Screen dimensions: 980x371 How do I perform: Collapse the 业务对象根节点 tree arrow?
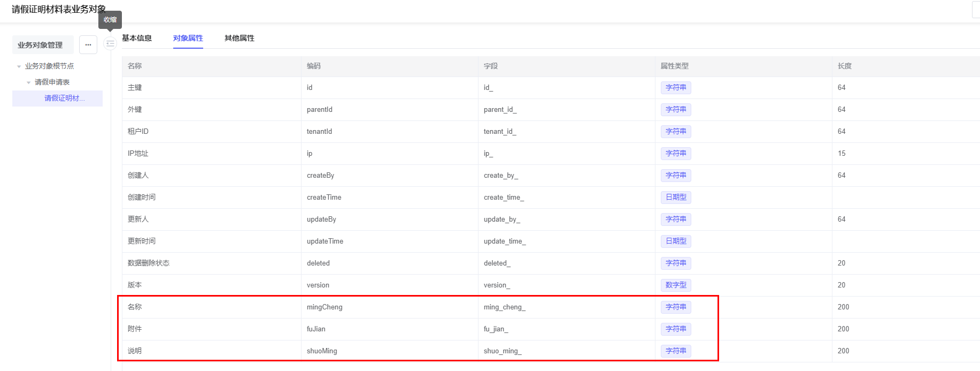(19, 66)
